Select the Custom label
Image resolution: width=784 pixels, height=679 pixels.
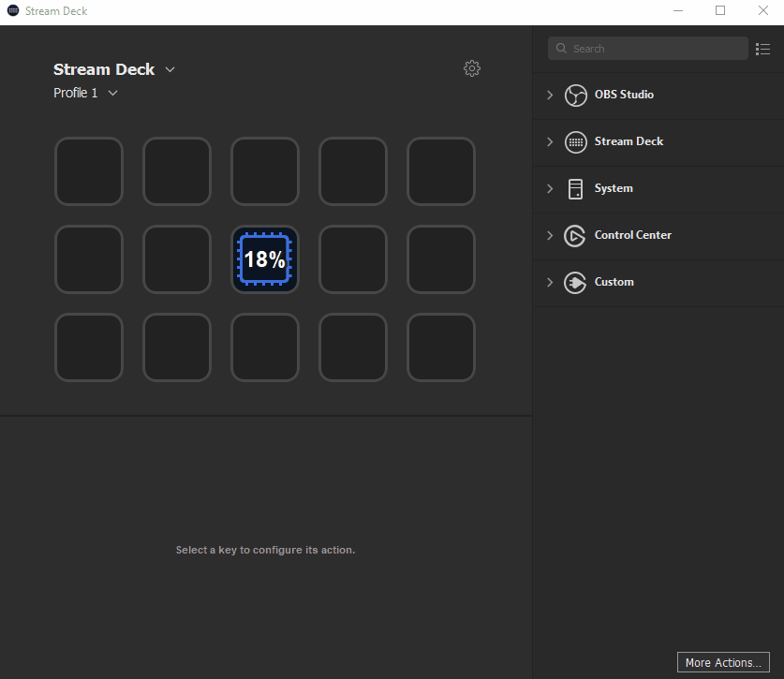point(614,282)
